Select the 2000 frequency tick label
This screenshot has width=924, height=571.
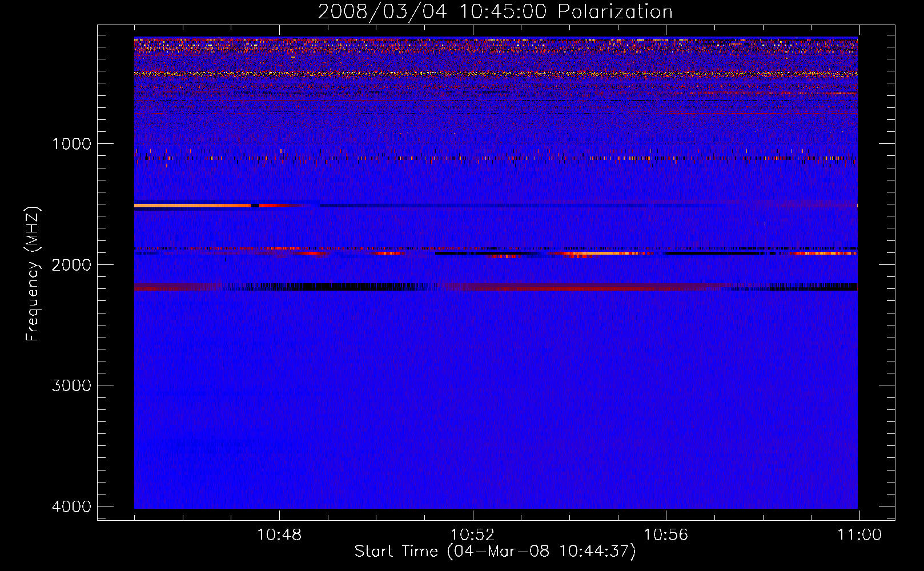point(71,265)
